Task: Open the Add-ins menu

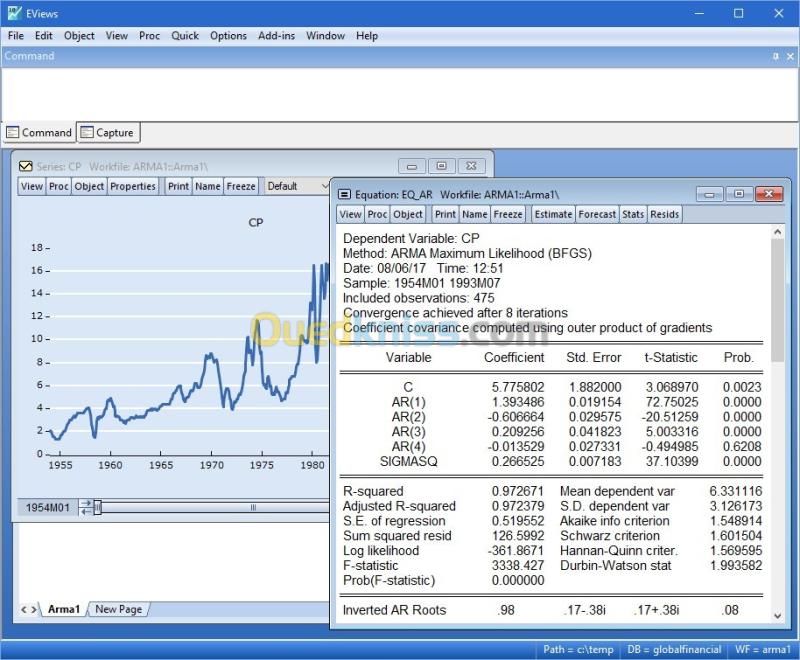Action: [x=276, y=36]
